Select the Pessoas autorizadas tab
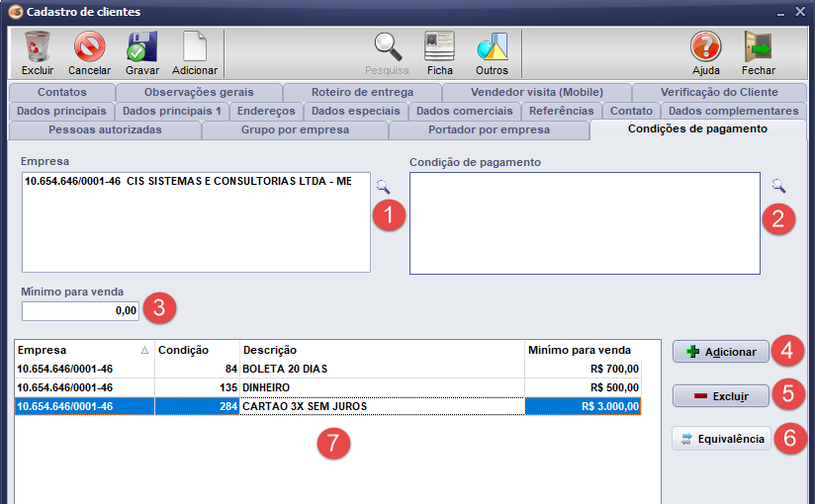 [105, 129]
